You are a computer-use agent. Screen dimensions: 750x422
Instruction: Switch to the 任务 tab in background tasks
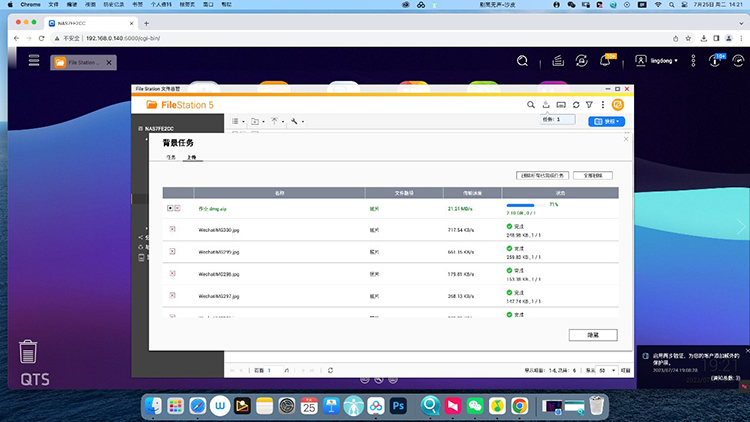coord(170,158)
